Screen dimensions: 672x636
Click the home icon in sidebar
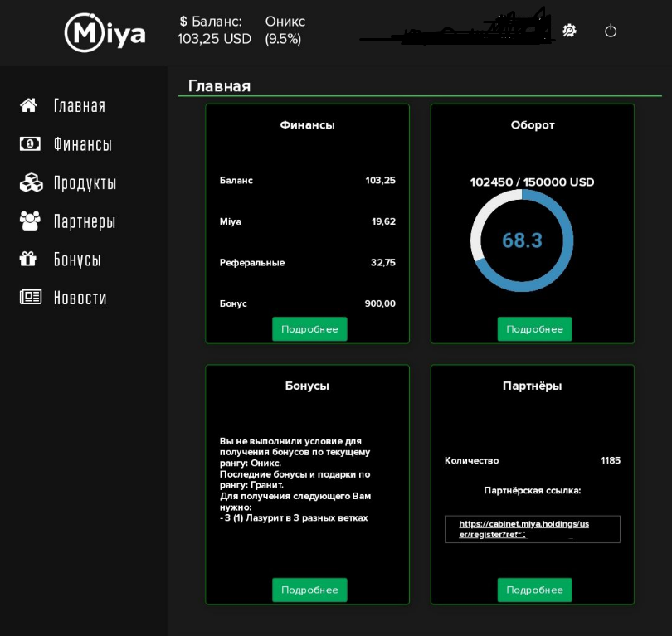(x=29, y=105)
